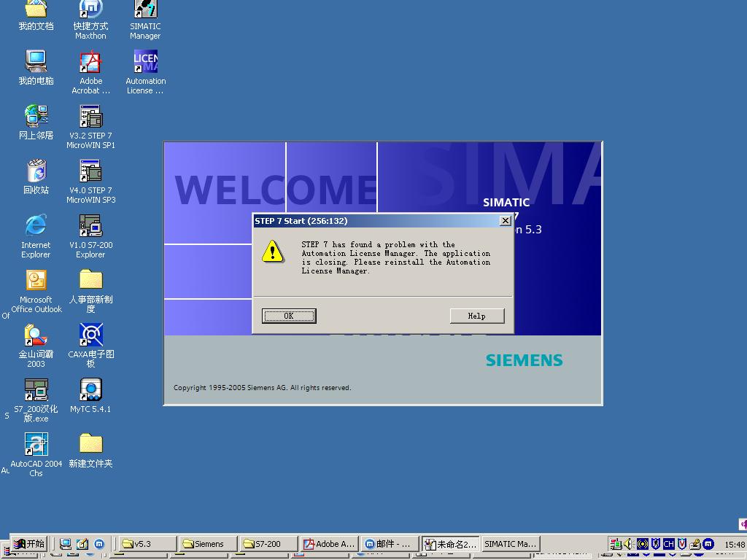Screen dimensions: 747x560
Task: Select the SIMATIC Manager desktop icon
Action: [x=145, y=19]
